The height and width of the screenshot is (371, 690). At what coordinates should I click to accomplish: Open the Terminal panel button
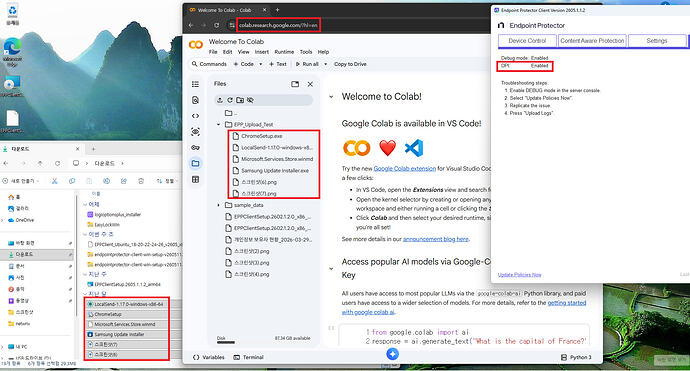249,357
